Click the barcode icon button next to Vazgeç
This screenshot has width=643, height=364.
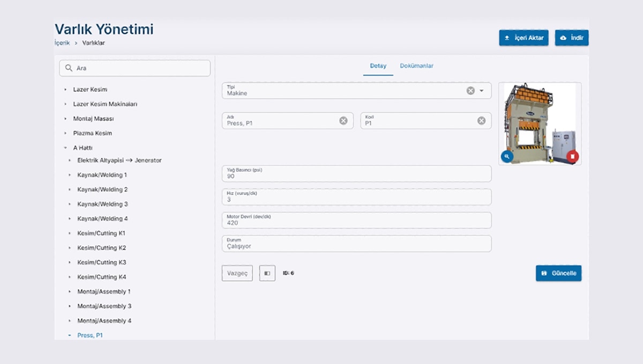(x=267, y=273)
